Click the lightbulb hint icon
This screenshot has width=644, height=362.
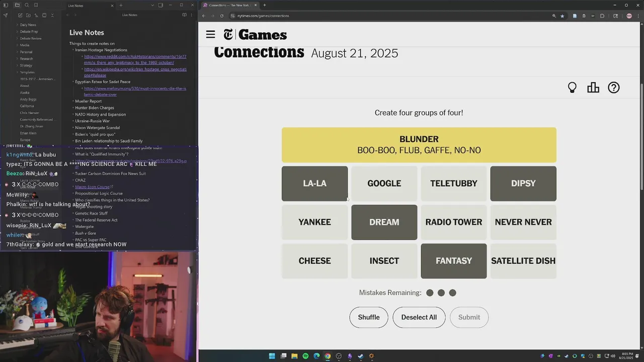(572, 87)
